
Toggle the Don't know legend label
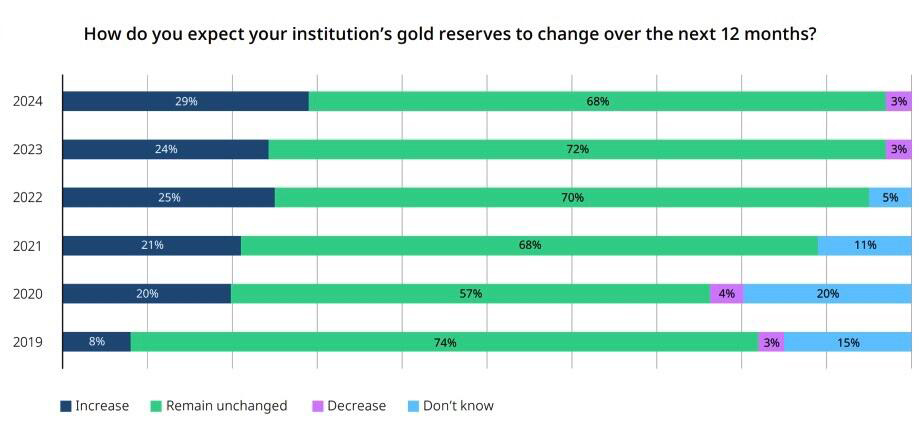[x=458, y=406]
